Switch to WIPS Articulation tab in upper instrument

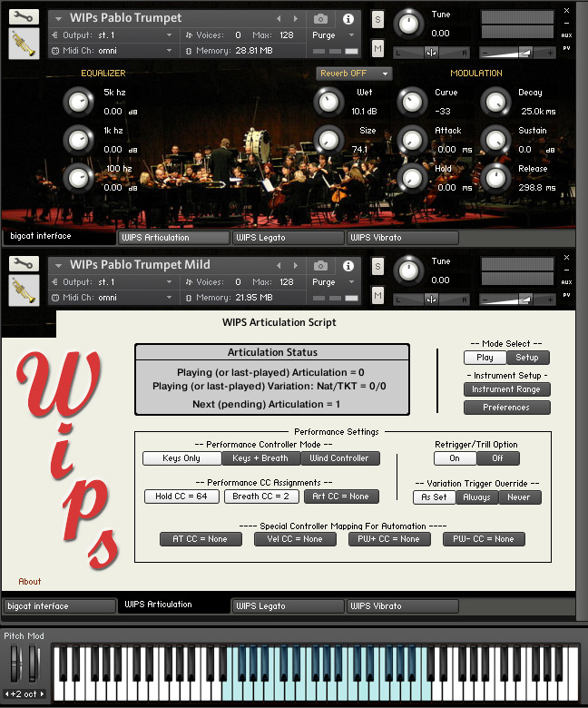point(173,238)
